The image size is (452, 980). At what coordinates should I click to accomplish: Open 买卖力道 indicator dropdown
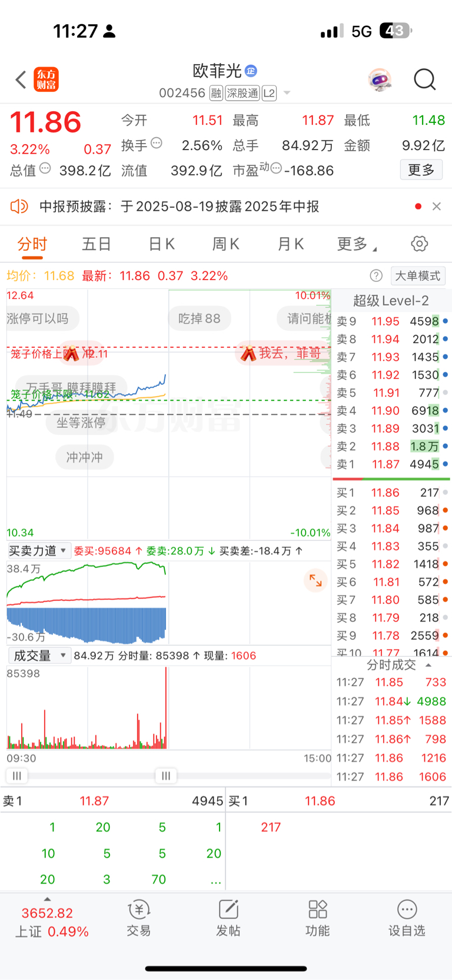(x=39, y=551)
